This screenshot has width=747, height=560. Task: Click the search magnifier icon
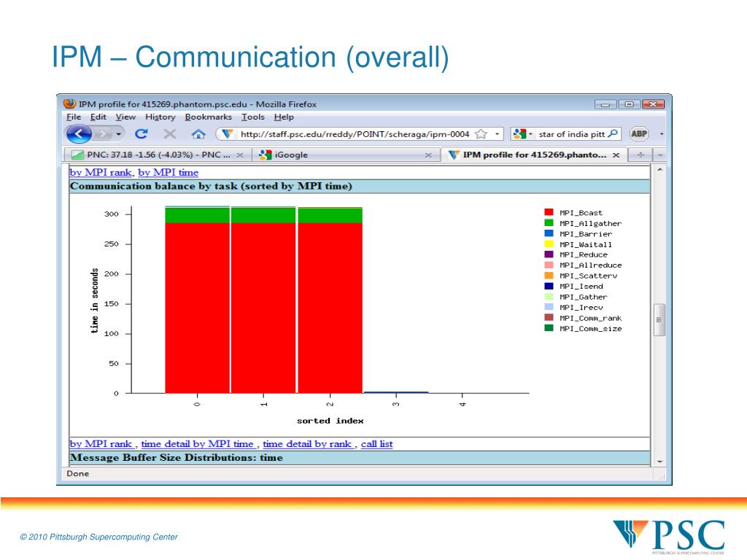click(613, 134)
